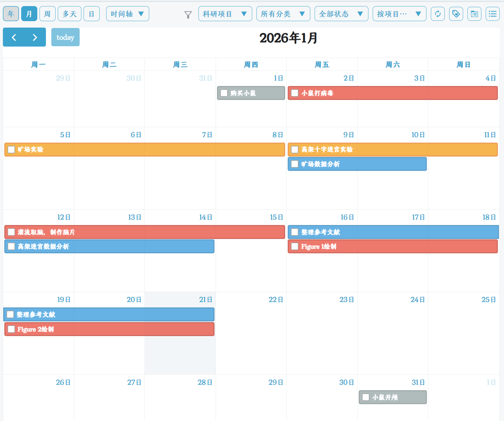The height and width of the screenshot is (421, 504).
Task: Click the refresh icon button
Action: click(x=438, y=14)
